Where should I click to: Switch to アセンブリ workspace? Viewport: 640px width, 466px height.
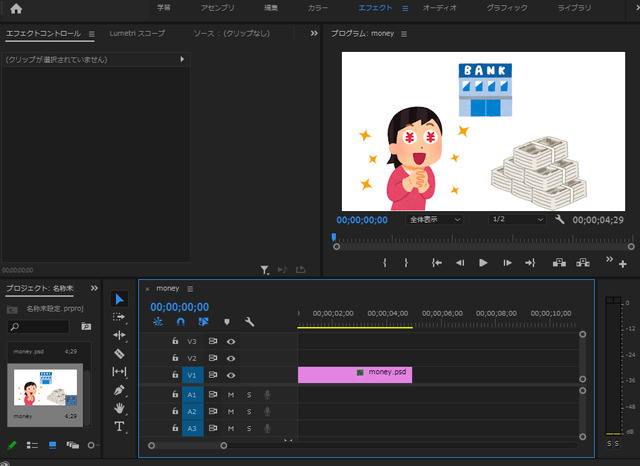coord(217,8)
